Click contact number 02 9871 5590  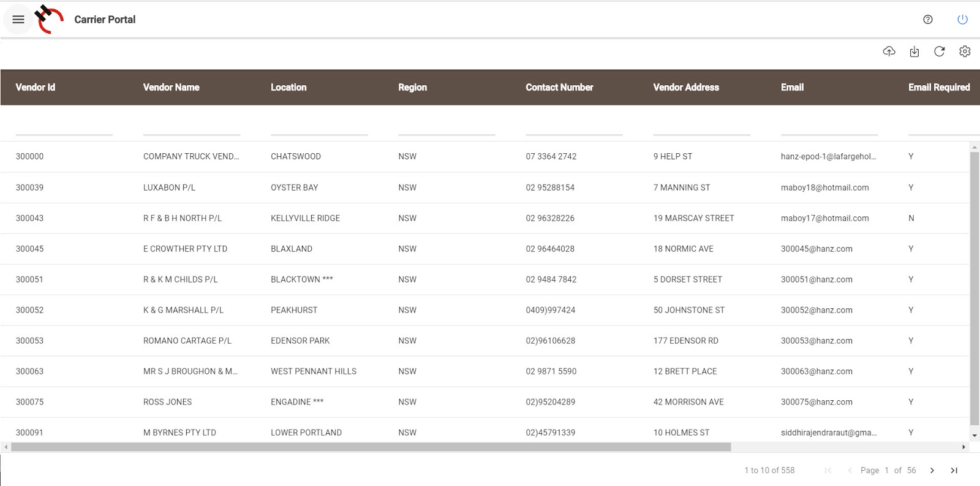click(x=551, y=371)
